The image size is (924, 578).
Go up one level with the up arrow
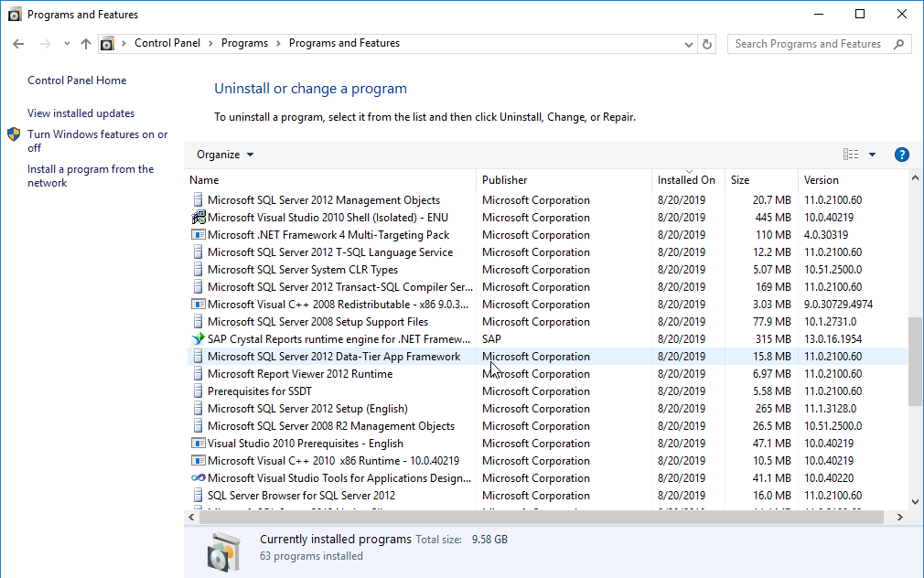(86, 44)
